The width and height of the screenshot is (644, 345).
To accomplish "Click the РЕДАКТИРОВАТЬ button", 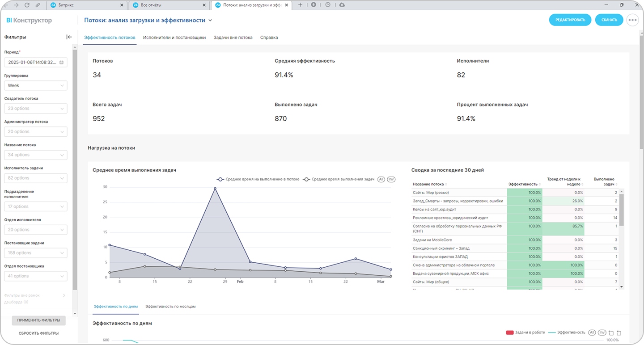I will pos(570,20).
